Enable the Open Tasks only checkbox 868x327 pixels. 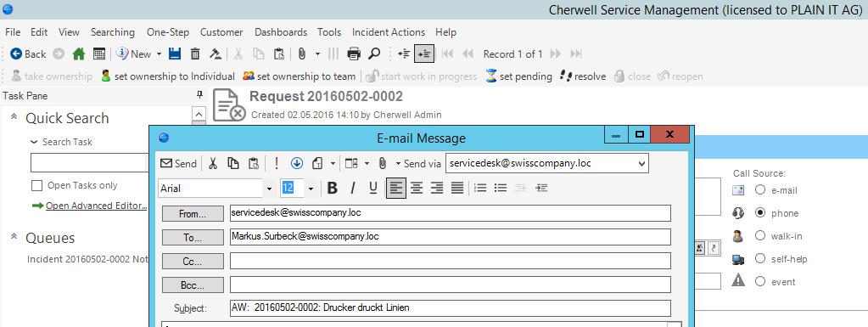(37, 186)
